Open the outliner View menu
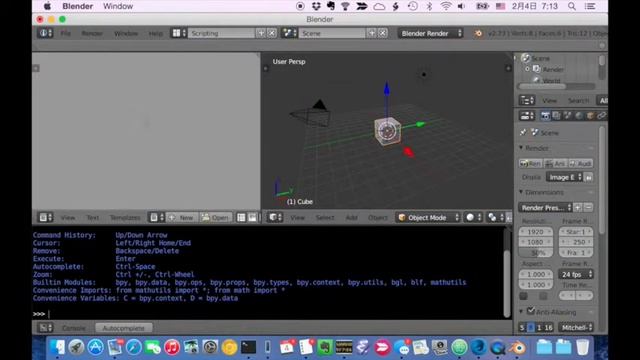Image resolution: width=640 pixels, height=360 pixels. (x=549, y=100)
